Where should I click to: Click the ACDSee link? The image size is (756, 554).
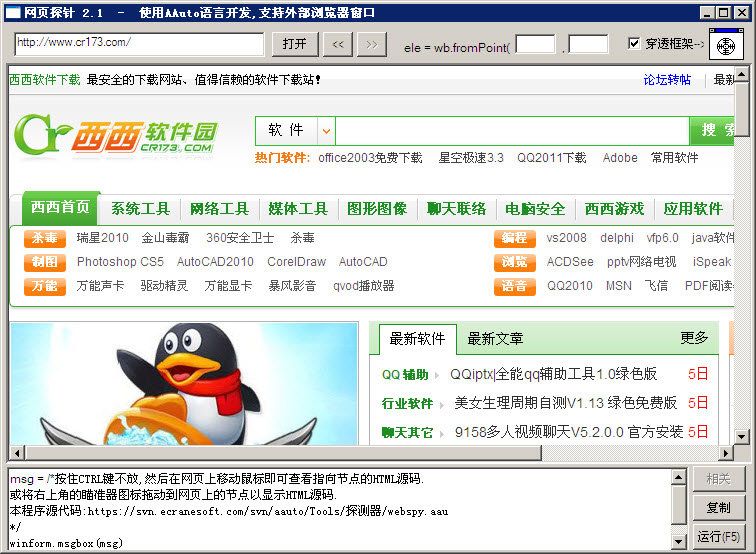click(x=570, y=262)
